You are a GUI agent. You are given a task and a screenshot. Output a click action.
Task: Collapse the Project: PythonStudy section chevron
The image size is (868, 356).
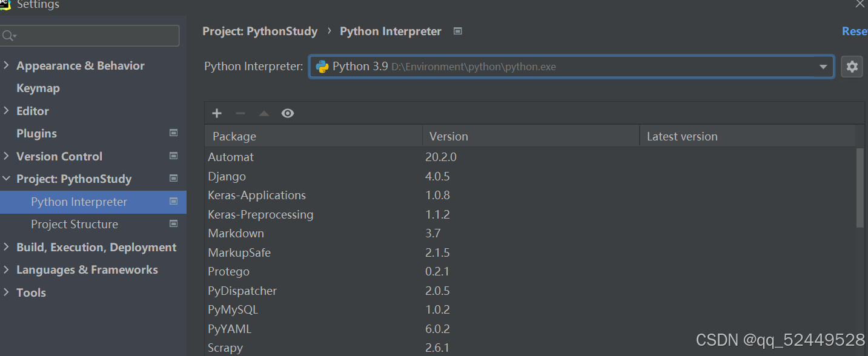pyautogui.click(x=6, y=179)
